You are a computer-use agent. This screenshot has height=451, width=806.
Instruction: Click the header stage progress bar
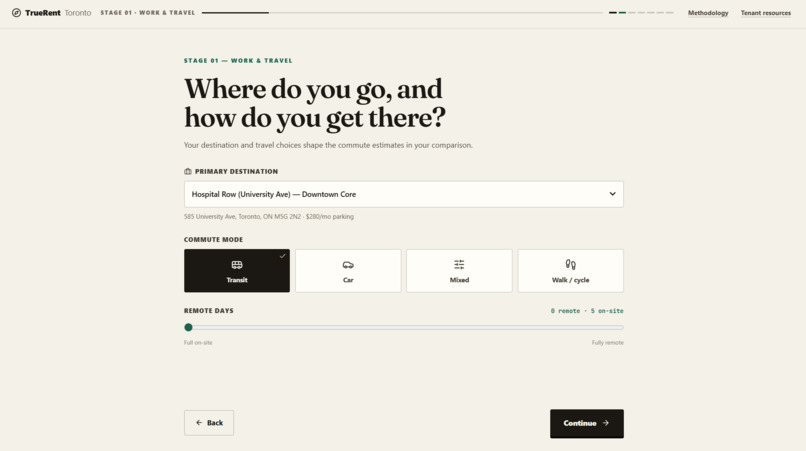click(402, 13)
